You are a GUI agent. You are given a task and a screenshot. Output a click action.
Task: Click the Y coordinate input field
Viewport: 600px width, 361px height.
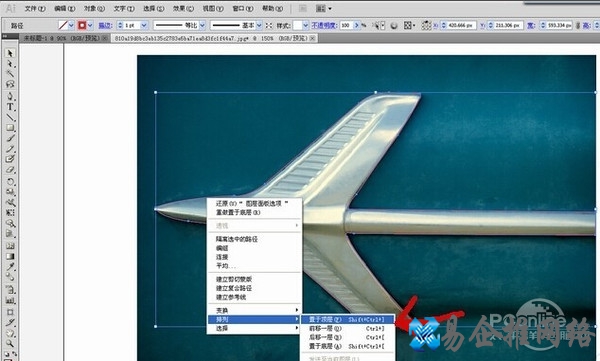509,26
